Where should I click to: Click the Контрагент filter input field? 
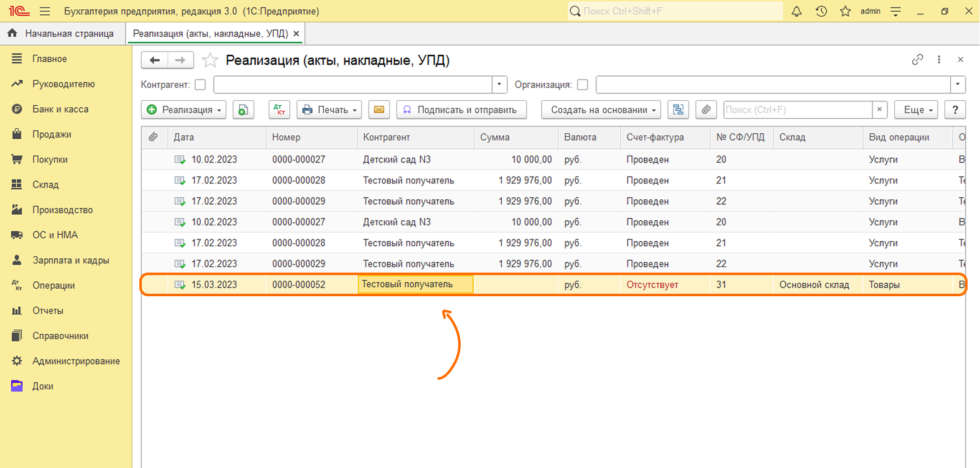click(353, 85)
